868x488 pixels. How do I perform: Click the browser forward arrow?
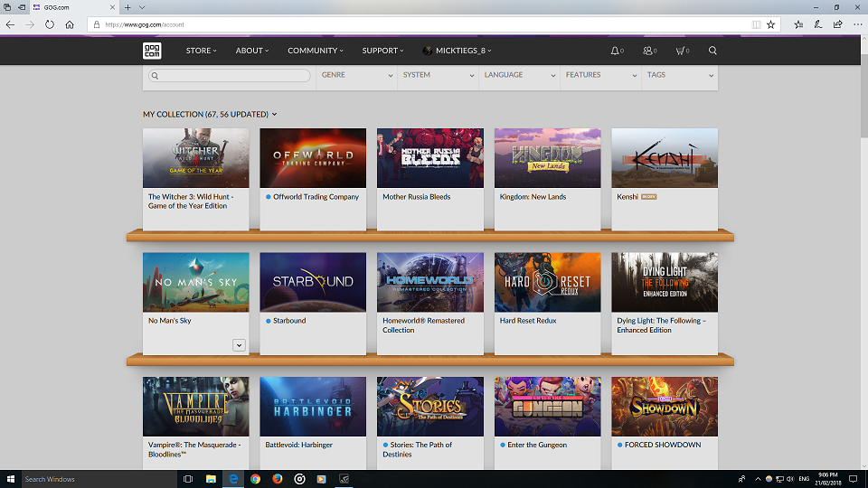30,24
